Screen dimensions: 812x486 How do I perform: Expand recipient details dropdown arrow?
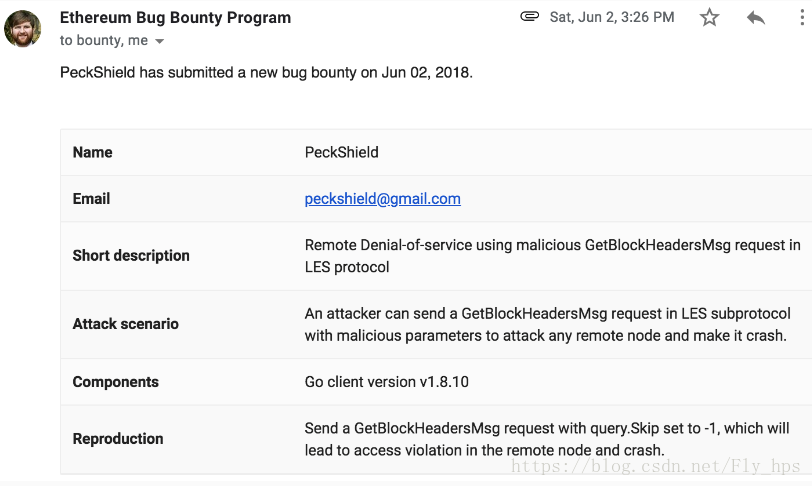(x=160, y=41)
